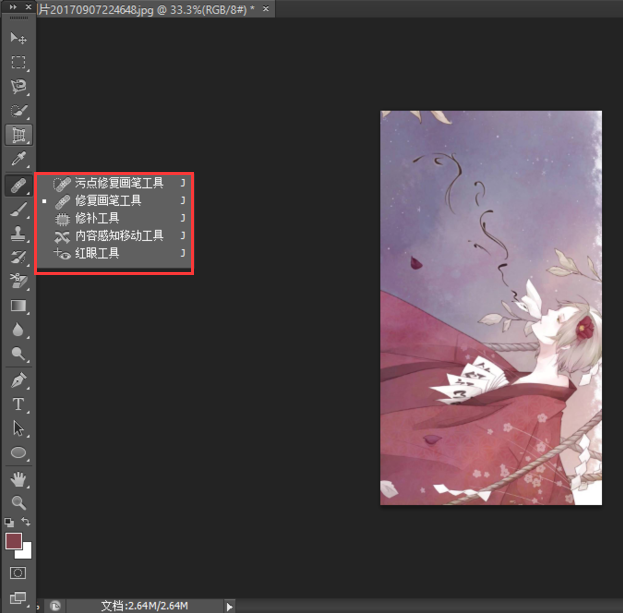Swap foreground and background colors

pyautogui.click(x=26, y=521)
